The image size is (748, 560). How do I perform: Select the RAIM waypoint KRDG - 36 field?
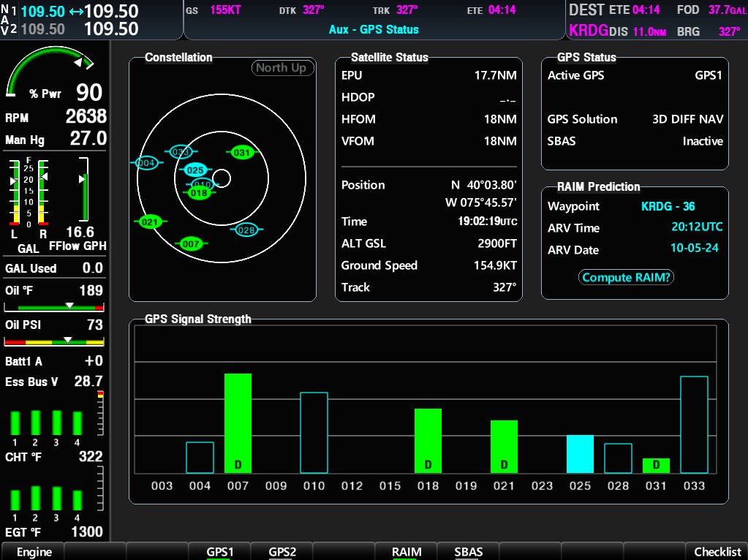point(668,206)
